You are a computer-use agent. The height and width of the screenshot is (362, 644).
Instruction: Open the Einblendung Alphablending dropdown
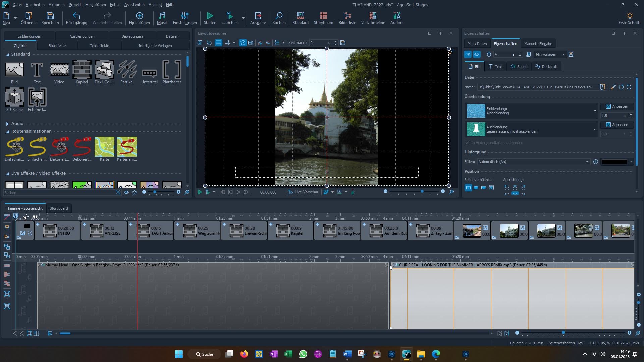[594, 111]
